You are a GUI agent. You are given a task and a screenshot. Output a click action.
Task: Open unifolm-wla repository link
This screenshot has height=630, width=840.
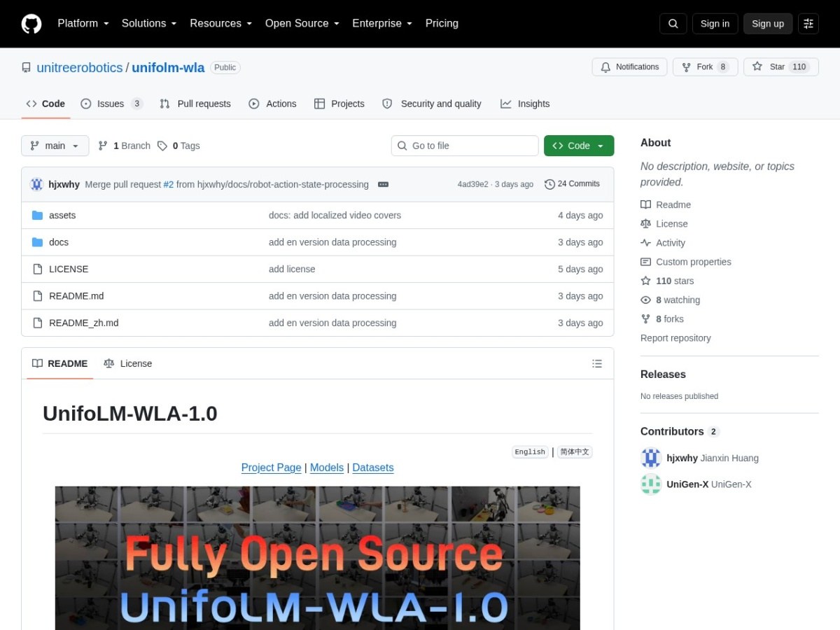(168, 68)
